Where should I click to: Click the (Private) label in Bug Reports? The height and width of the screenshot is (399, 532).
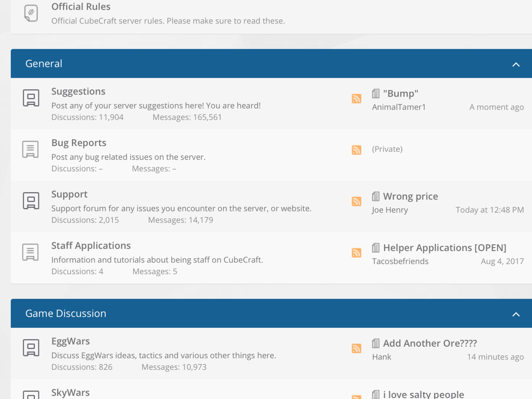click(387, 149)
